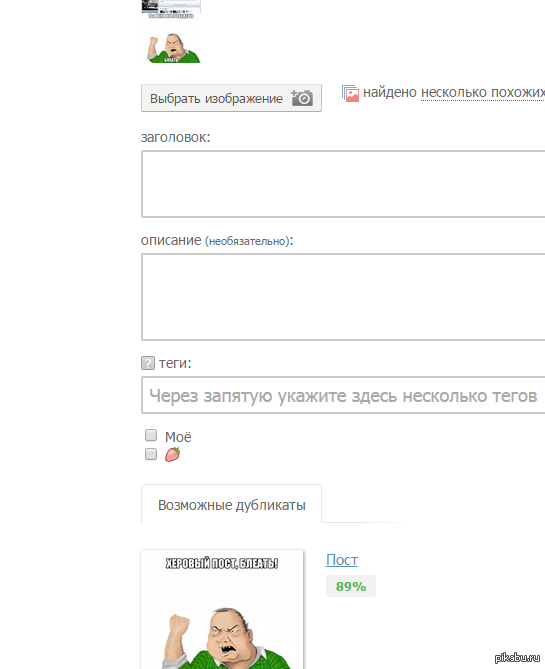The image size is (545, 669).
Task: Focus the 'заголовок' title input field
Action: coord(343,184)
